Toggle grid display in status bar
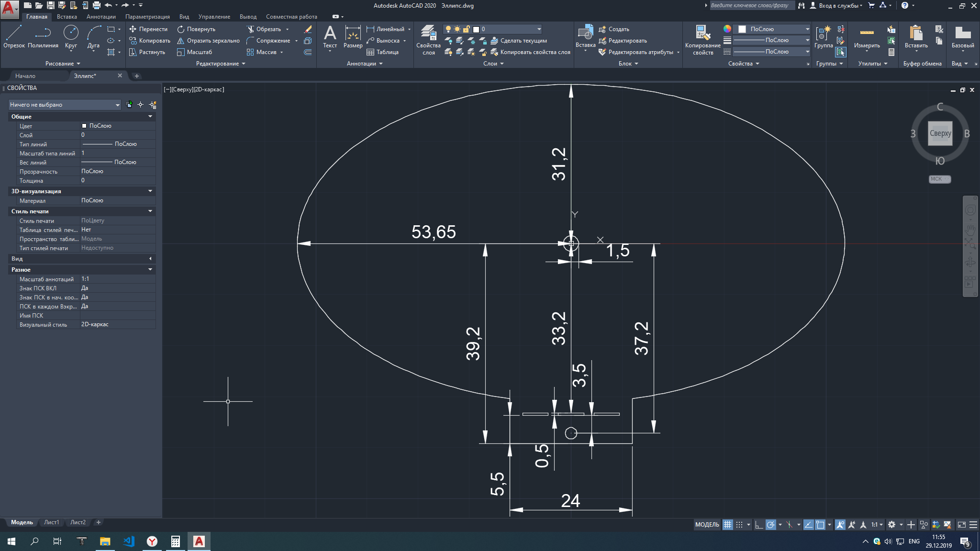This screenshot has height=551, width=980. point(727,525)
